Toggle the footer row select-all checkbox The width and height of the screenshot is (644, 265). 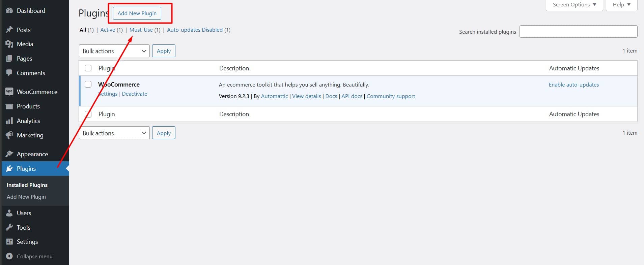tap(88, 114)
